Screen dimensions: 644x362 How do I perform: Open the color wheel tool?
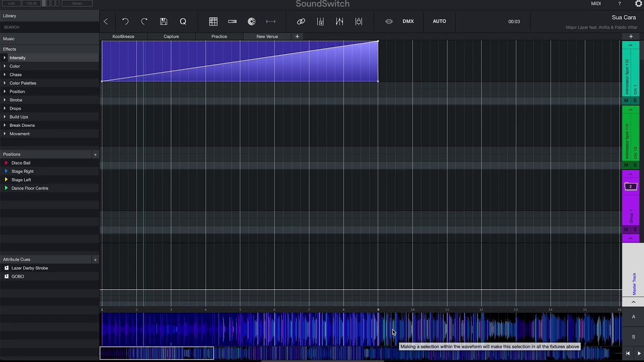pos(252,22)
